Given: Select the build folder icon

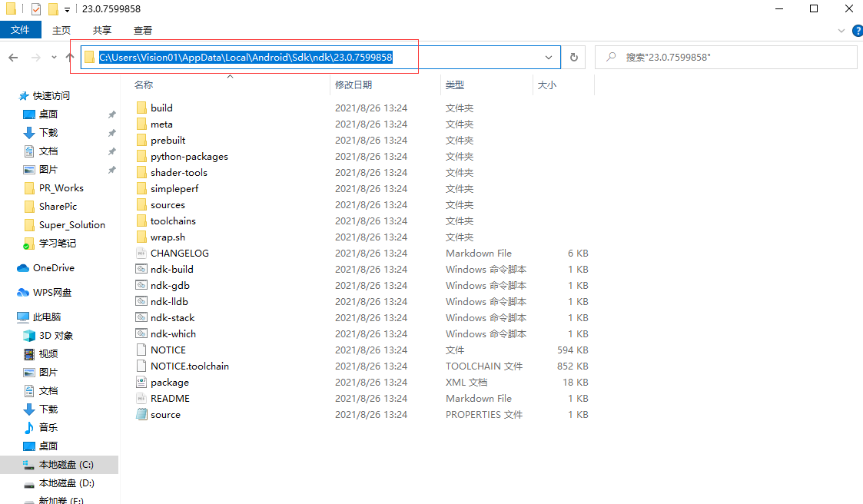Looking at the screenshot, I should [x=141, y=108].
